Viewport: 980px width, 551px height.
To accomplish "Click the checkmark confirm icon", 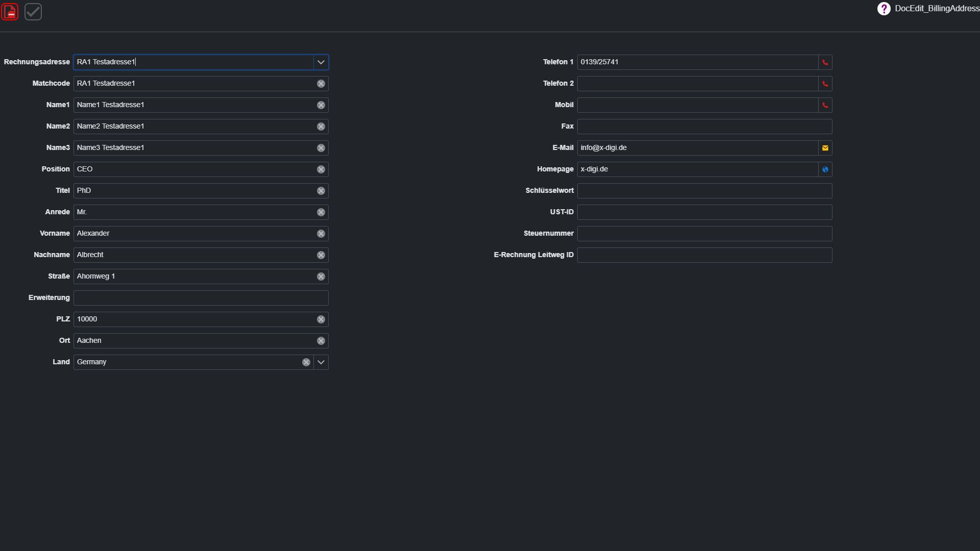I will [x=33, y=12].
